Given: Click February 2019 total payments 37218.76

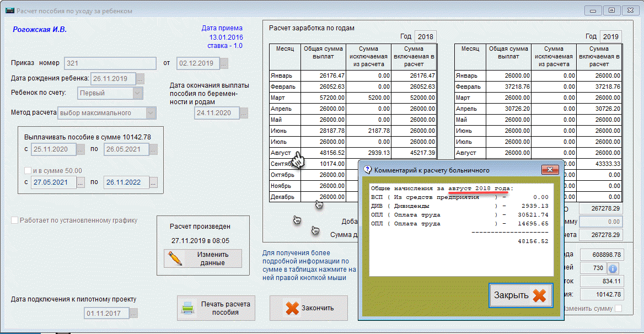Looking at the screenshot, I should tap(508, 87).
